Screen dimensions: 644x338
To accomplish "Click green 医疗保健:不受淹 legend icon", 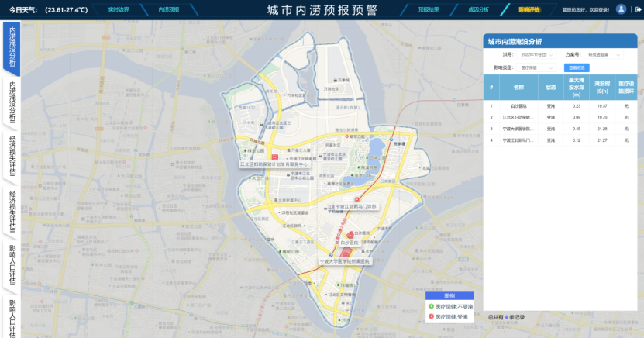I will coord(431,307).
